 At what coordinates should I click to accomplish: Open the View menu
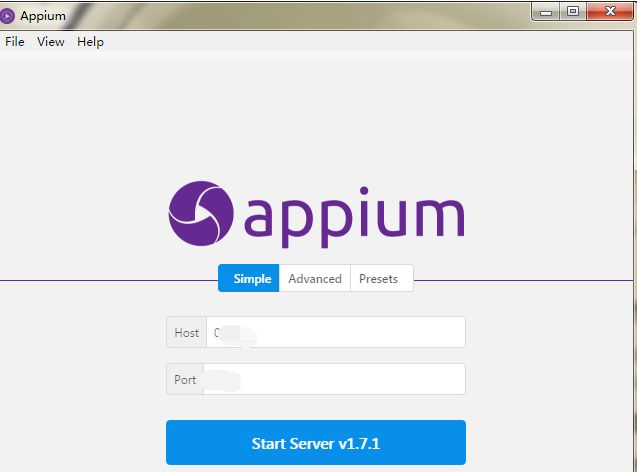[50, 42]
